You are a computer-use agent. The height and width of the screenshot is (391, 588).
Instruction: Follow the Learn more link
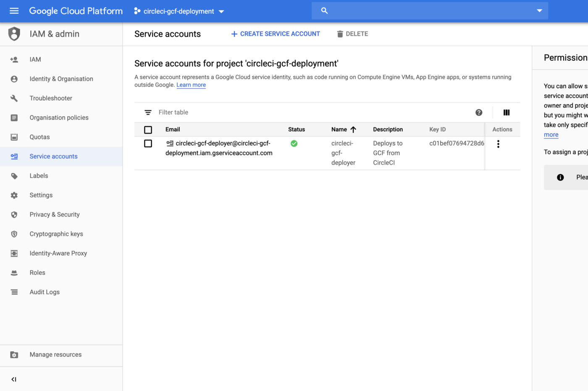pos(191,85)
